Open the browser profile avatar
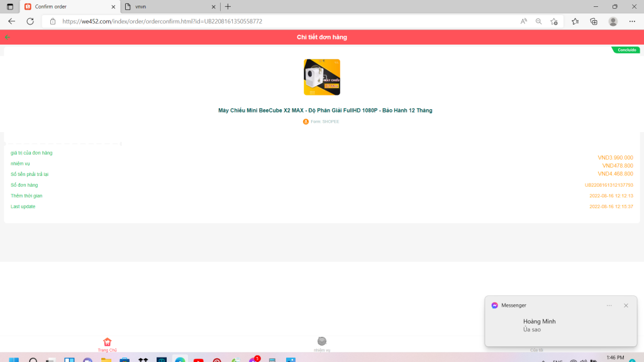 point(613,21)
